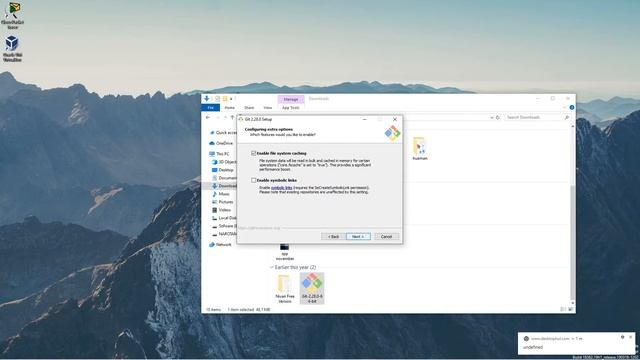Viewport: 640px width, 360px height.
Task: Click the scrollbar down arrow
Action: point(573,303)
